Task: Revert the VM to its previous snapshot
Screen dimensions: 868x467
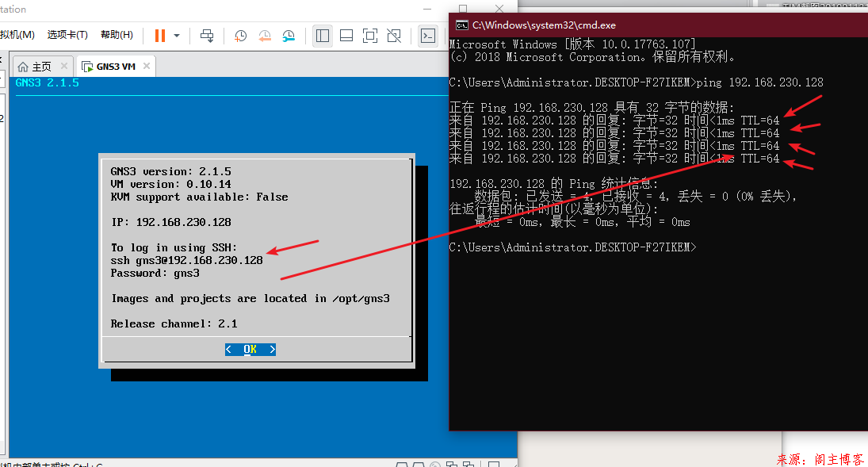Action: click(x=265, y=36)
